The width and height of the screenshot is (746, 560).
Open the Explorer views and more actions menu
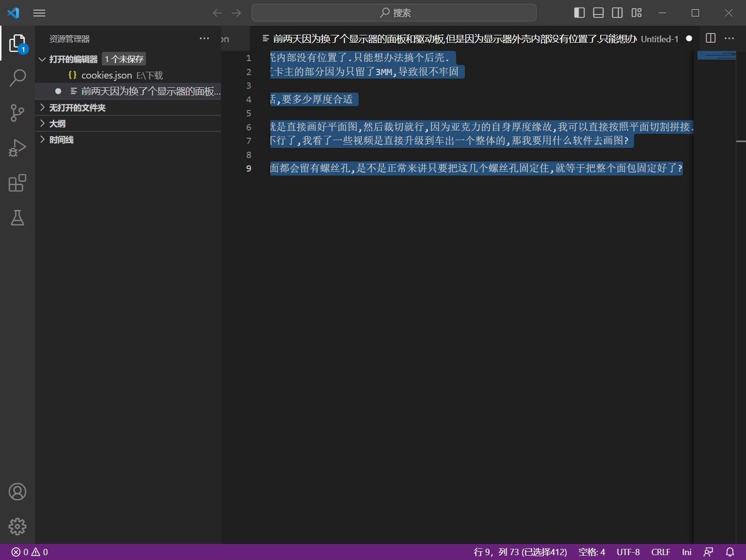205,38
